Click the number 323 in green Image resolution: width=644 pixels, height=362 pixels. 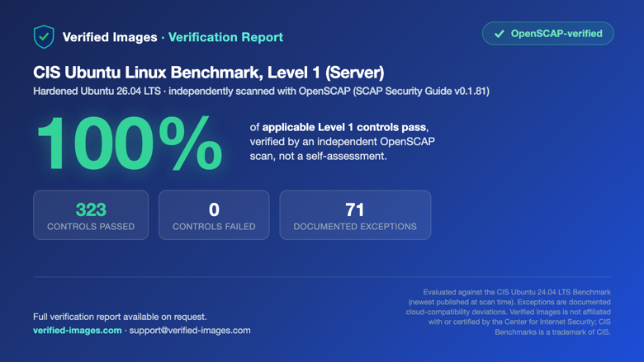(x=91, y=210)
